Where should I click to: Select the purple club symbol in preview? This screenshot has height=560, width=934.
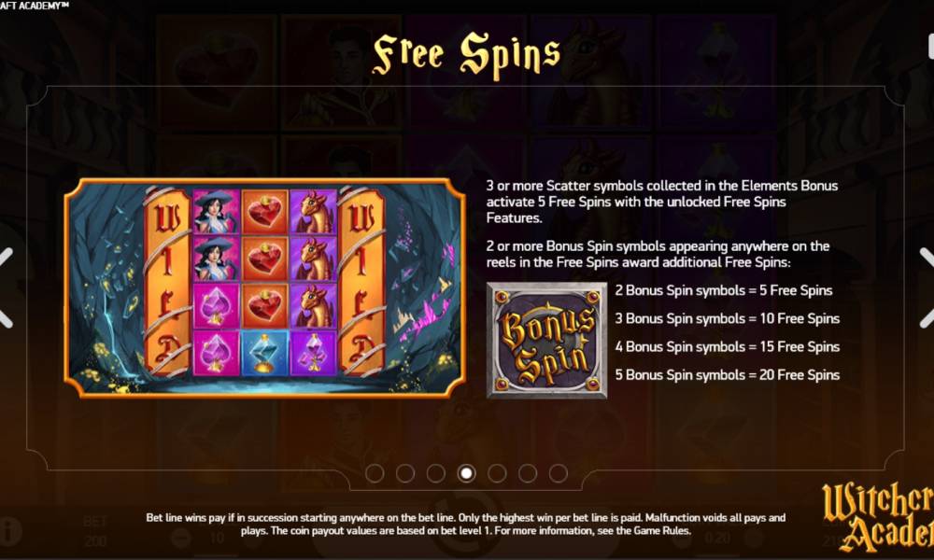pos(313,354)
